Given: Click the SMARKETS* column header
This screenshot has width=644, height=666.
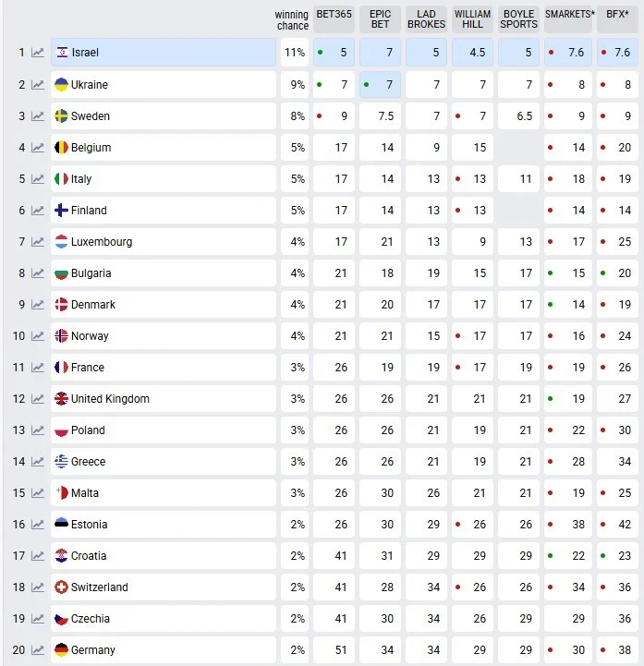Looking at the screenshot, I should [569, 15].
